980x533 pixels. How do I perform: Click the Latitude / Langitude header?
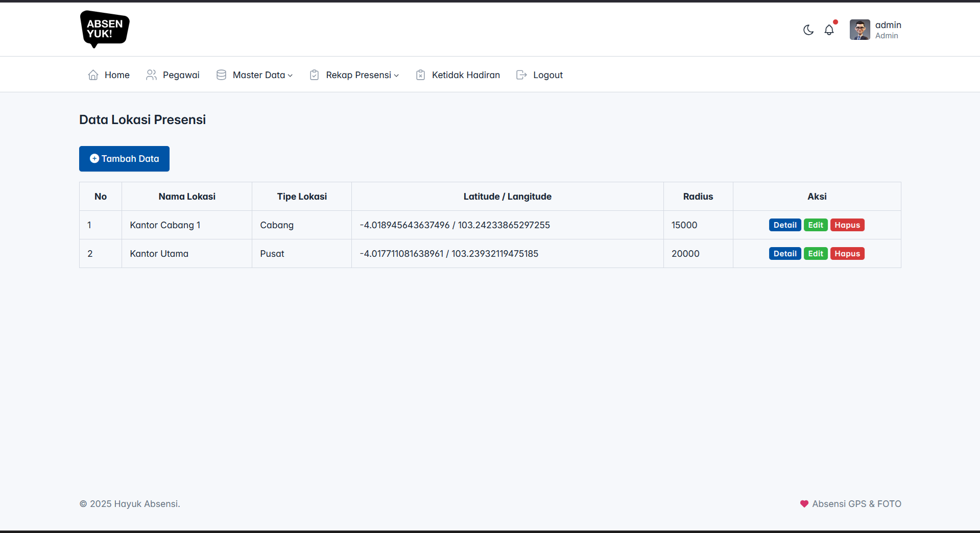tap(508, 197)
